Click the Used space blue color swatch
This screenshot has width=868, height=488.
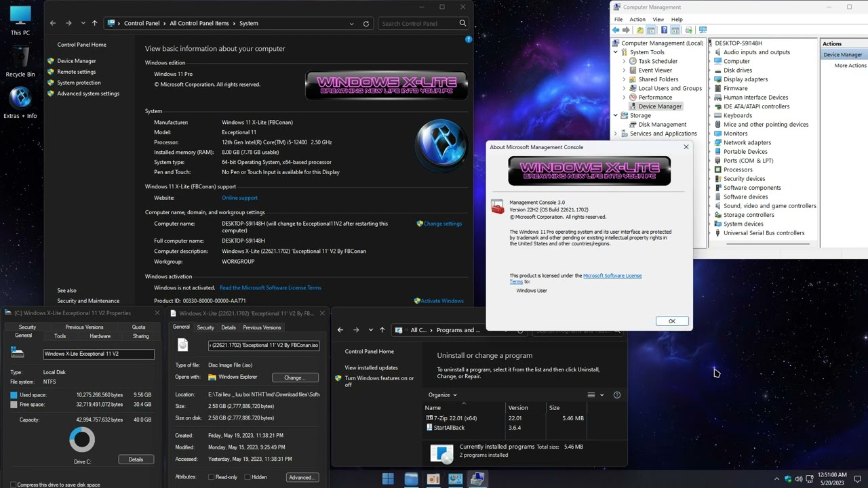14,394
